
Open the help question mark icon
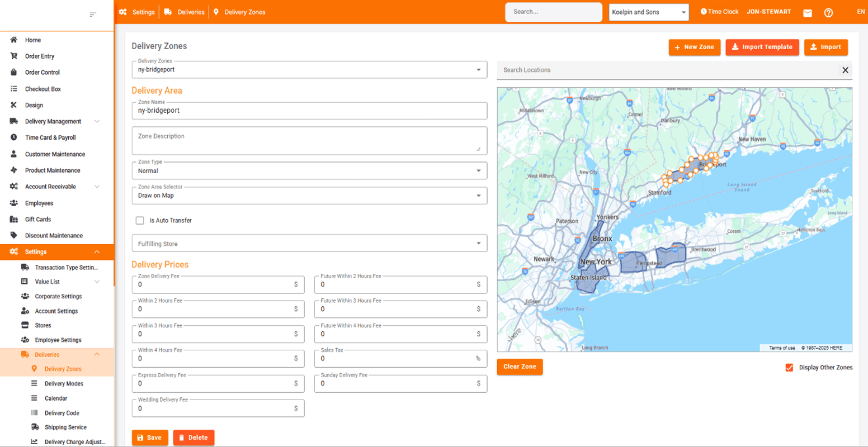(828, 13)
